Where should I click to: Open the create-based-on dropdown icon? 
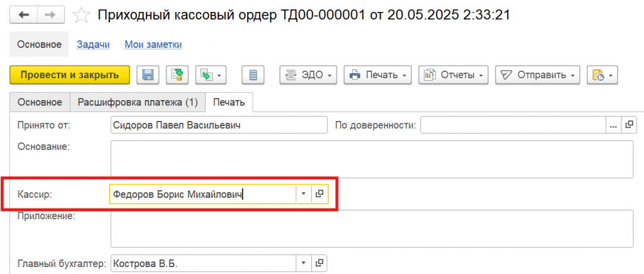pos(211,75)
